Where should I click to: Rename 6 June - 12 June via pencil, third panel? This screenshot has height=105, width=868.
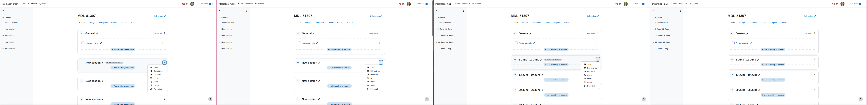(541, 60)
